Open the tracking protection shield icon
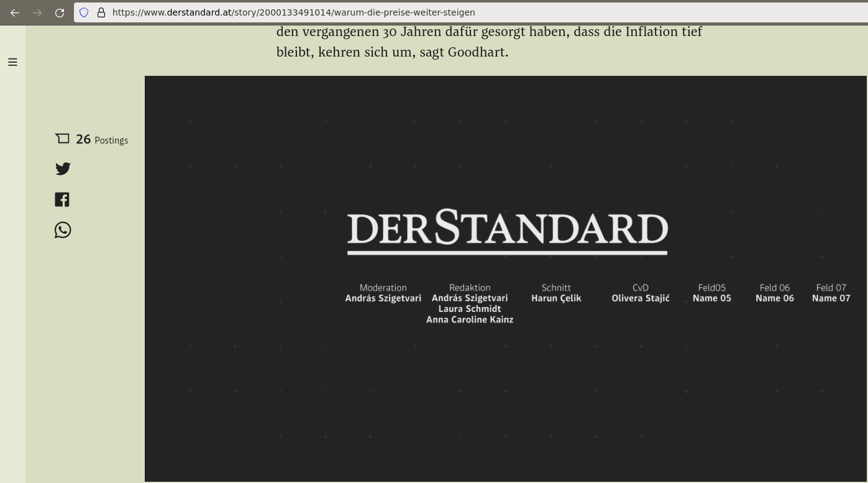This screenshot has height=483, width=868. (84, 12)
